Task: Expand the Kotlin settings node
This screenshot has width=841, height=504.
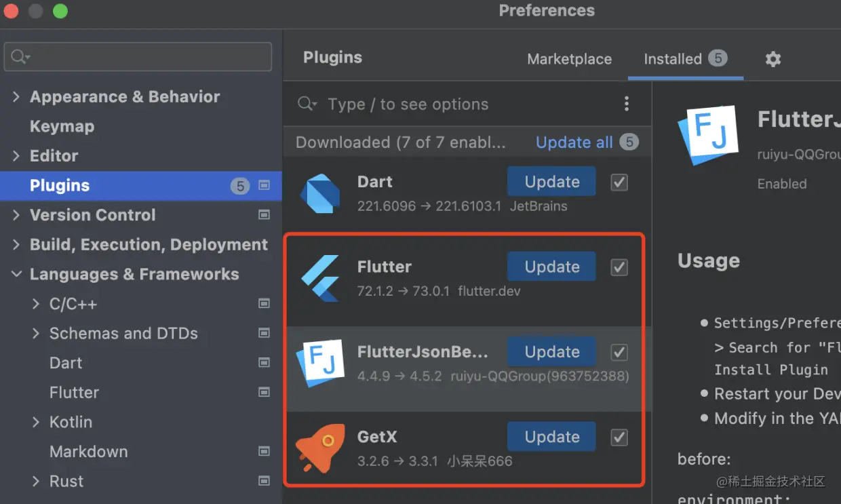Action: 36,422
